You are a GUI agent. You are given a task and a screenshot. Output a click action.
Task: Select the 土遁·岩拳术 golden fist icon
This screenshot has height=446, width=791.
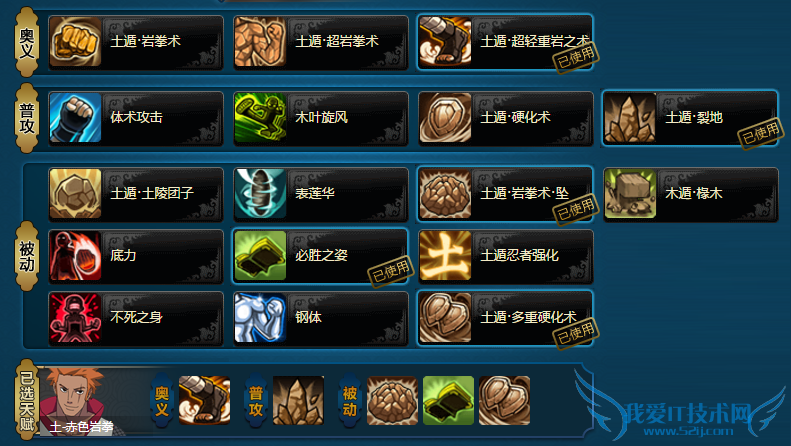pos(75,42)
